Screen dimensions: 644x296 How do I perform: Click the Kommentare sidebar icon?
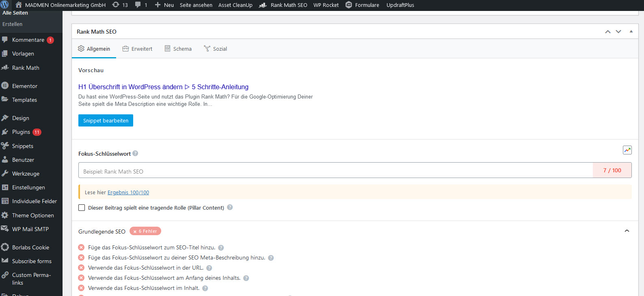click(5, 40)
